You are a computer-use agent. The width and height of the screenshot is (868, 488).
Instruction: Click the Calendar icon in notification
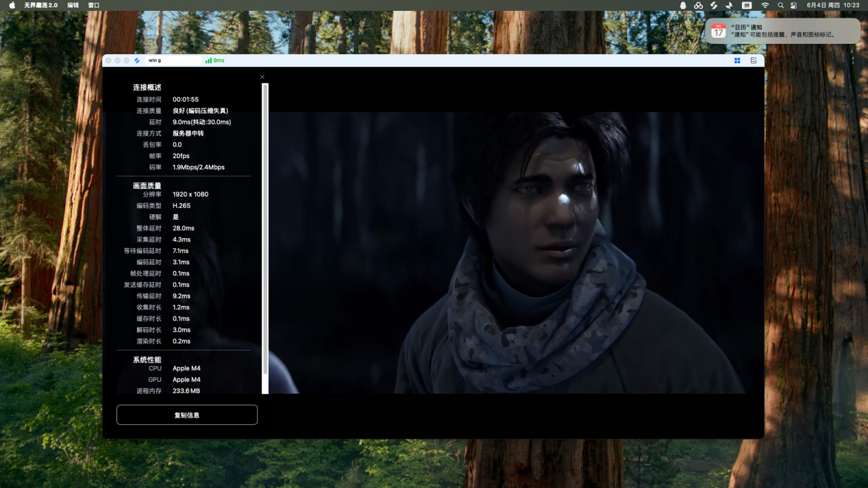(x=718, y=31)
